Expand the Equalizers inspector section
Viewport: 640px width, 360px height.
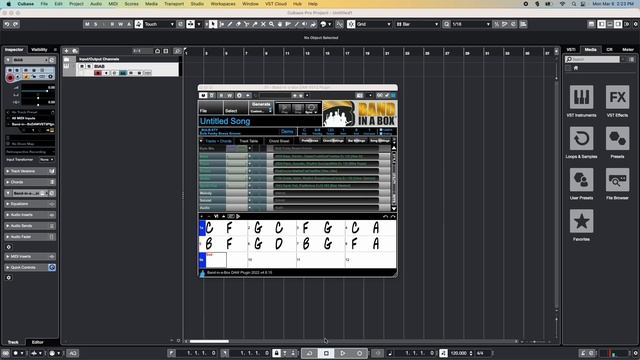pyautogui.click(x=30, y=204)
